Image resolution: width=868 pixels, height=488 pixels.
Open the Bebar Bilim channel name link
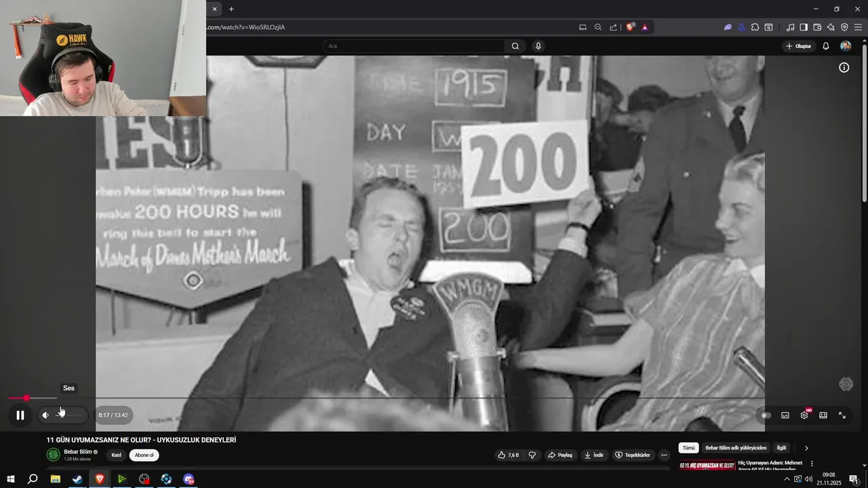point(78,452)
